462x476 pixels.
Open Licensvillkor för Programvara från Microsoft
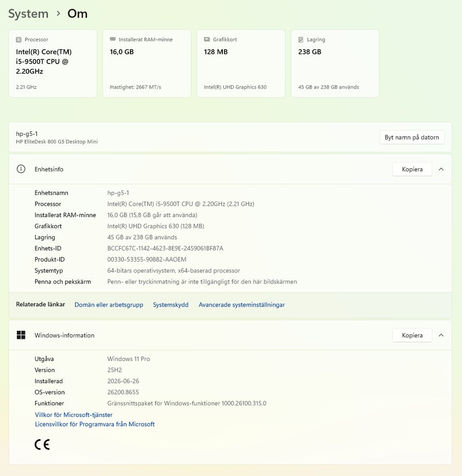click(95, 424)
